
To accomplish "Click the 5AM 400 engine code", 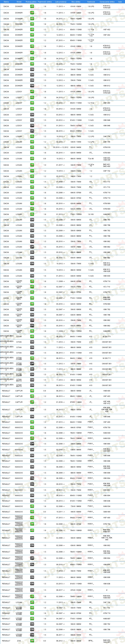I will tap(107, 512).
